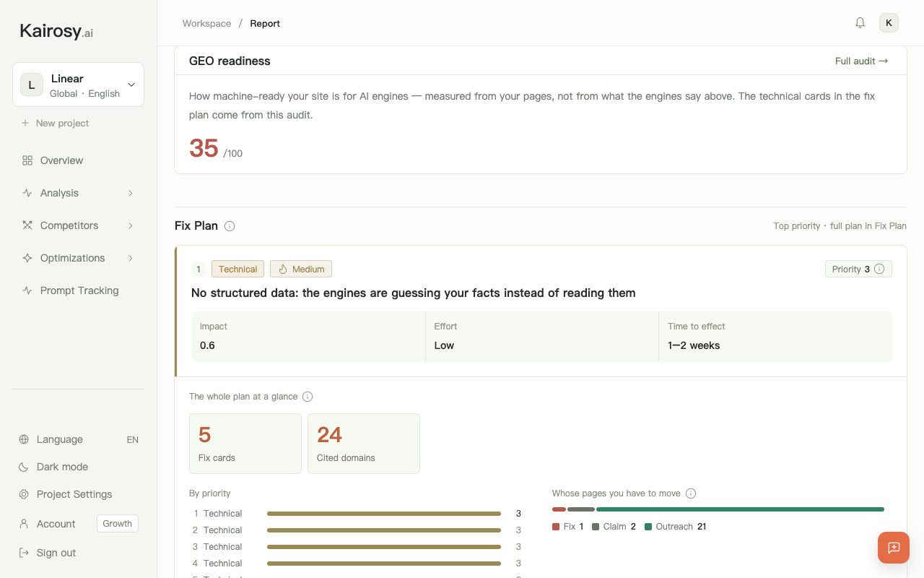Click the Fix Plan info icon
The image size is (924, 578).
(230, 226)
